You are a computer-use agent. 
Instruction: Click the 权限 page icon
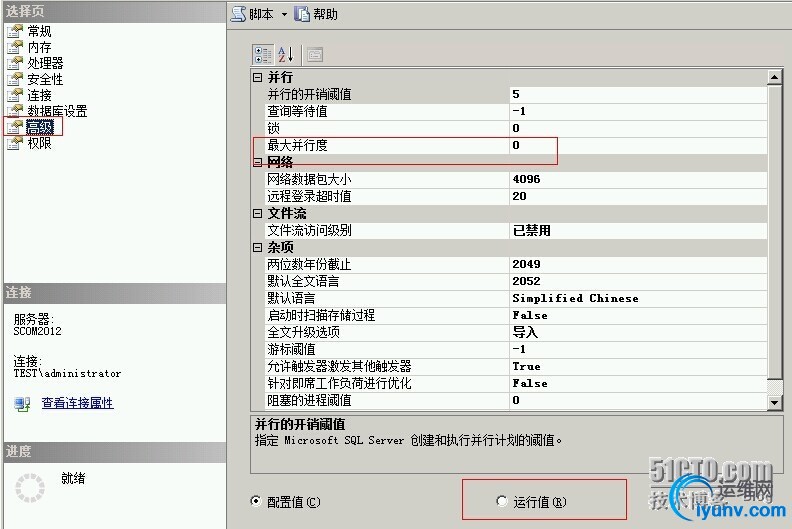15,143
